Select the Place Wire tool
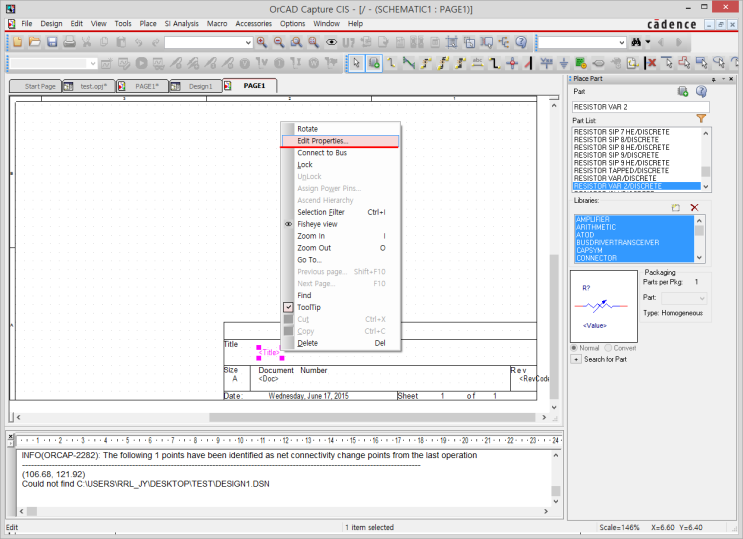 pos(391,63)
